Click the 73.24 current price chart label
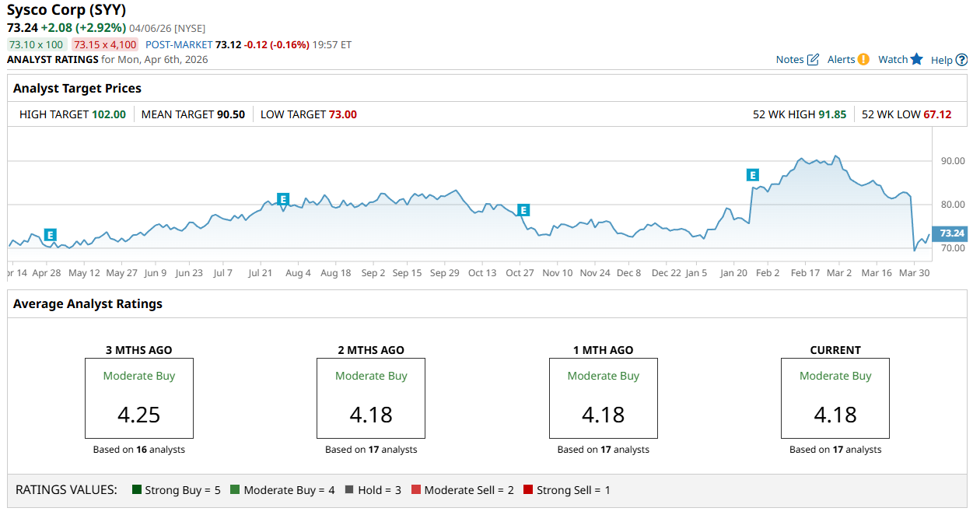This screenshot has height=515, width=980. click(950, 233)
